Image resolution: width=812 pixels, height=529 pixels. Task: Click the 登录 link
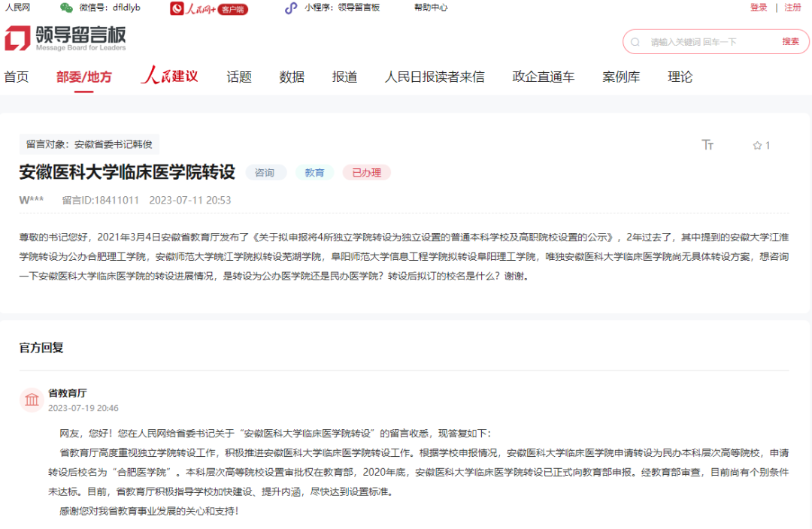(x=759, y=8)
